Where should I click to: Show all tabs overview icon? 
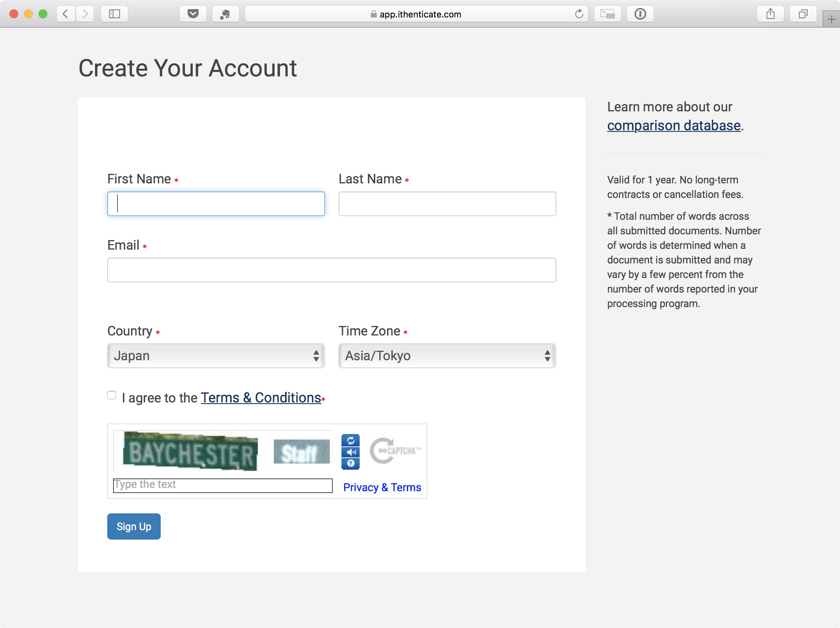click(803, 14)
